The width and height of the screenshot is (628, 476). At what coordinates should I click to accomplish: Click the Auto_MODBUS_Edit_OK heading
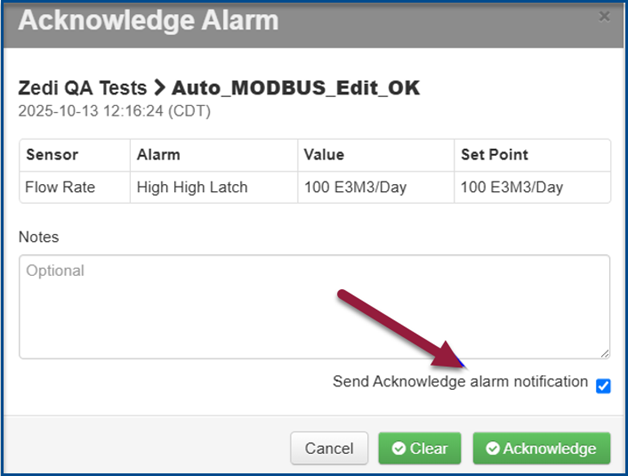[296, 89]
